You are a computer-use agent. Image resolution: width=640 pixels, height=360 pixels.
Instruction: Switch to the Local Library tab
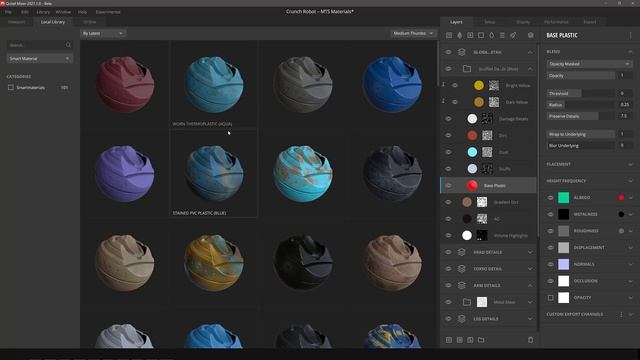coord(53,22)
